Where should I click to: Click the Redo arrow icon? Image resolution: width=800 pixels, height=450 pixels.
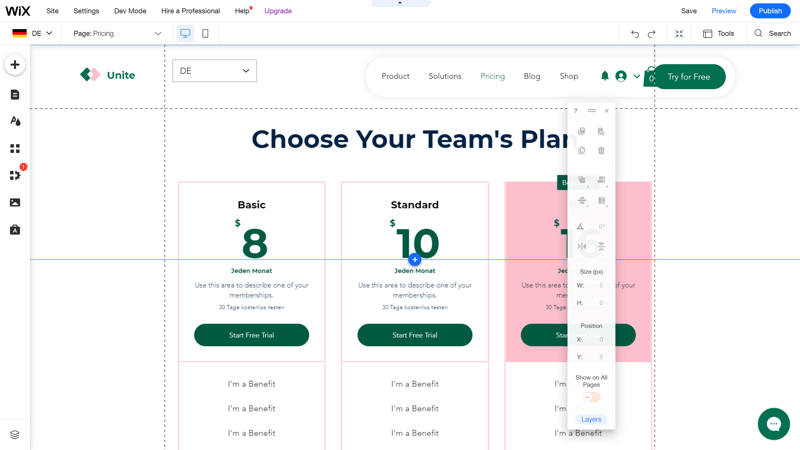(652, 34)
